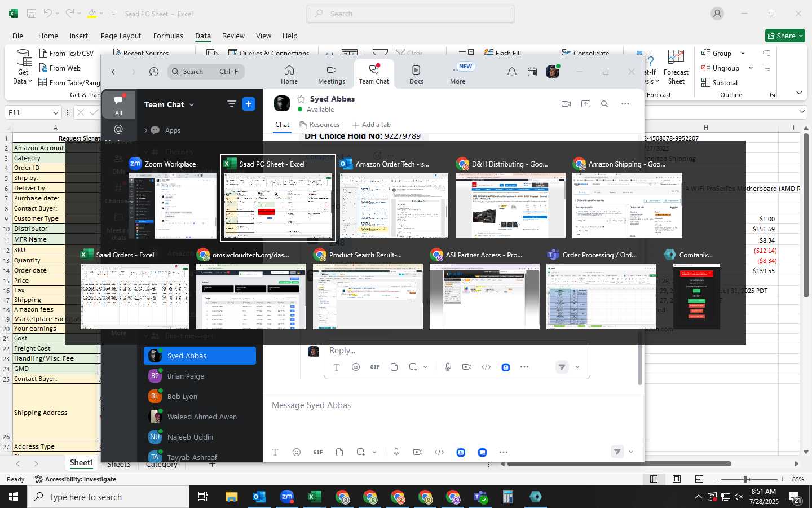Open emoji picker in Reply box
This screenshot has height=508, width=812.
coord(356,367)
